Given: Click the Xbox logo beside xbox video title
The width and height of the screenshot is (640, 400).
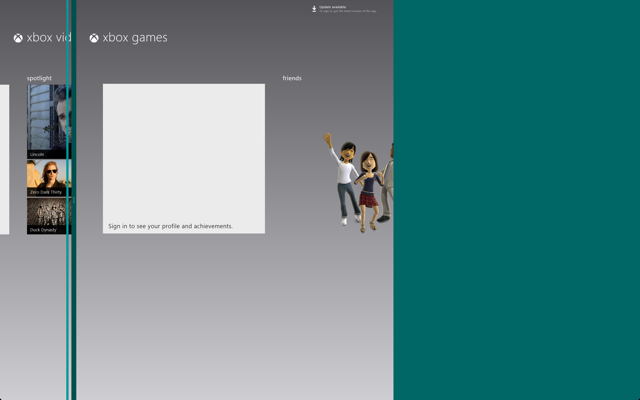Looking at the screenshot, I should pyautogui.click(x=18, y=38).
